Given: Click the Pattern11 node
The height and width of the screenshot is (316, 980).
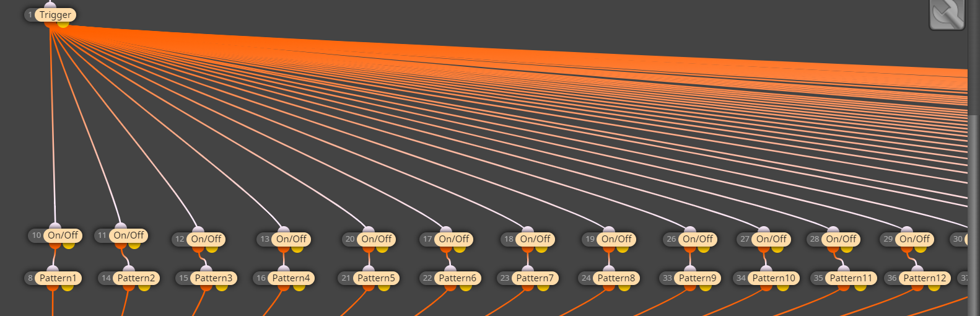Looking at the screenshot, I should pyautogui.click(x=851, y=278).
